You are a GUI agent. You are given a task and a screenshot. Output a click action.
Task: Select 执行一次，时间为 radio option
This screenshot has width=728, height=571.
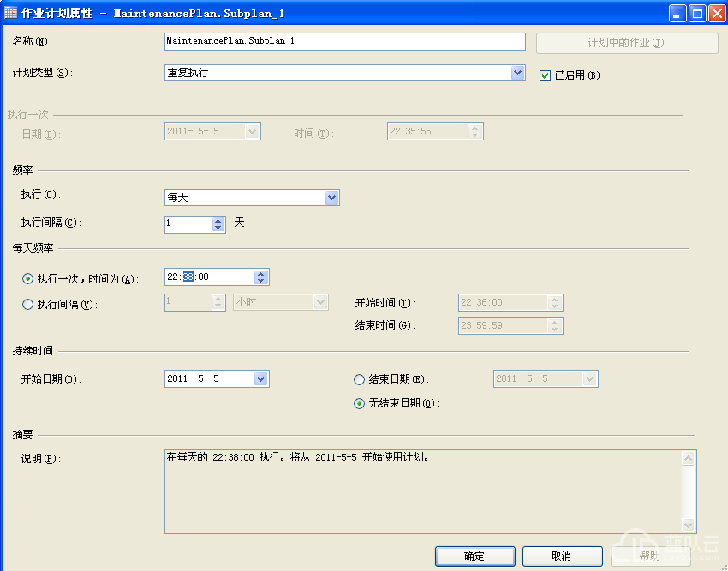(28, 278)
